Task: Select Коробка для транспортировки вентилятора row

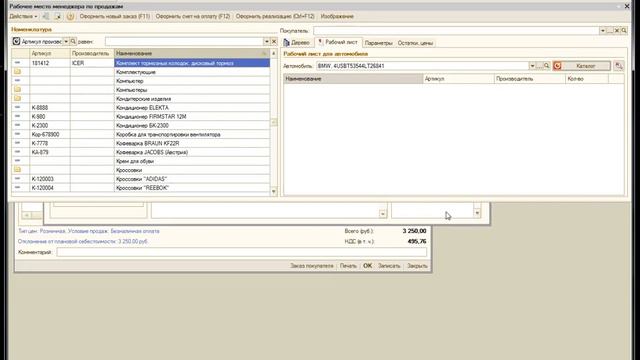Action: pos(141,134)
